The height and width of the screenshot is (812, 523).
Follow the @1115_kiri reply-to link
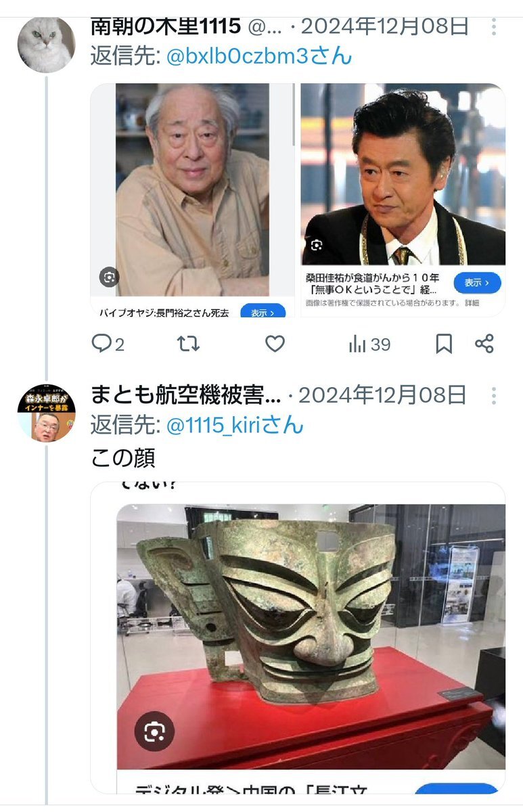235,426
